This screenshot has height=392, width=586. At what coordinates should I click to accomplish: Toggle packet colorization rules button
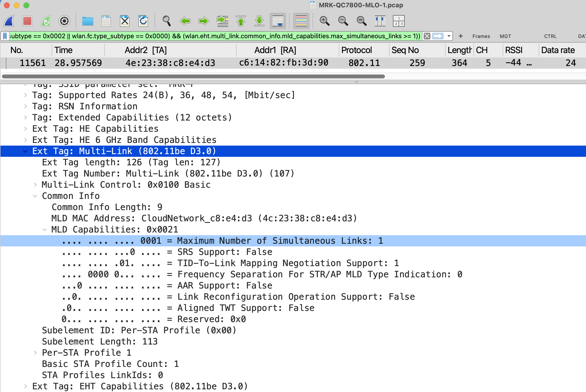click(x=301, y=21)
